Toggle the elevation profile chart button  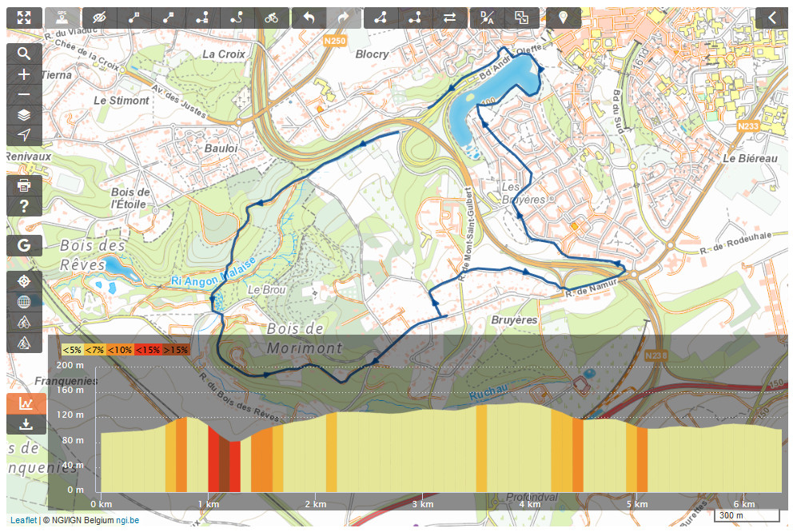pyautogui.click(x=26, y=403)
